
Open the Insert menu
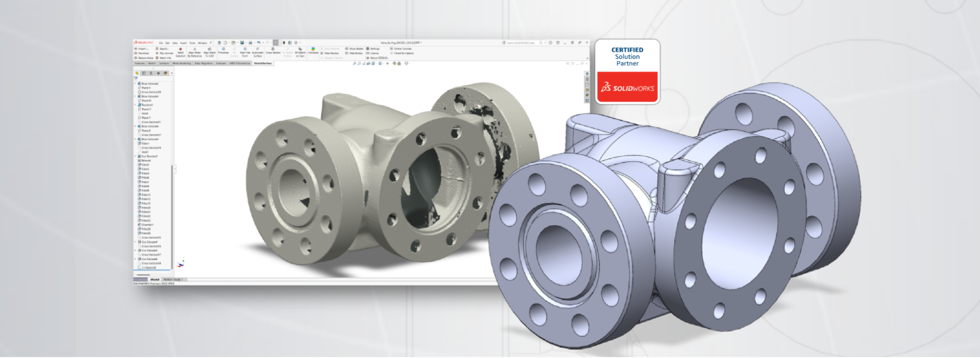click(x=183, y=43)
